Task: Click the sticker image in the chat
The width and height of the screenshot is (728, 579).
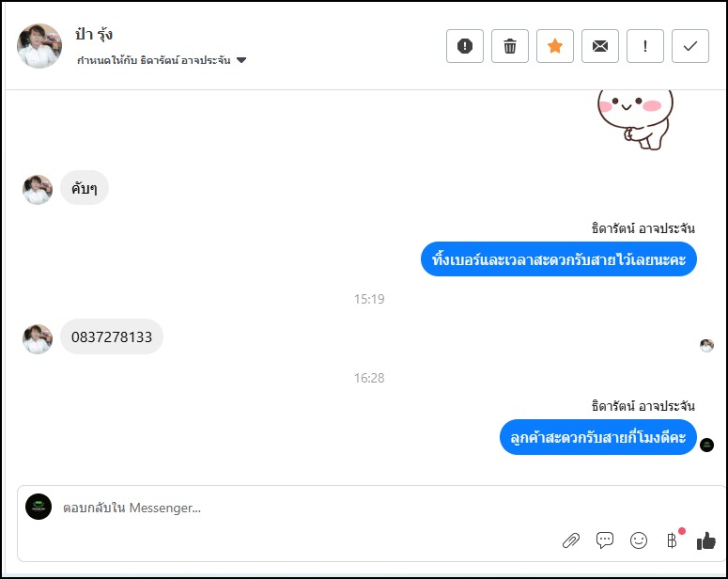Action: point(634,117)
